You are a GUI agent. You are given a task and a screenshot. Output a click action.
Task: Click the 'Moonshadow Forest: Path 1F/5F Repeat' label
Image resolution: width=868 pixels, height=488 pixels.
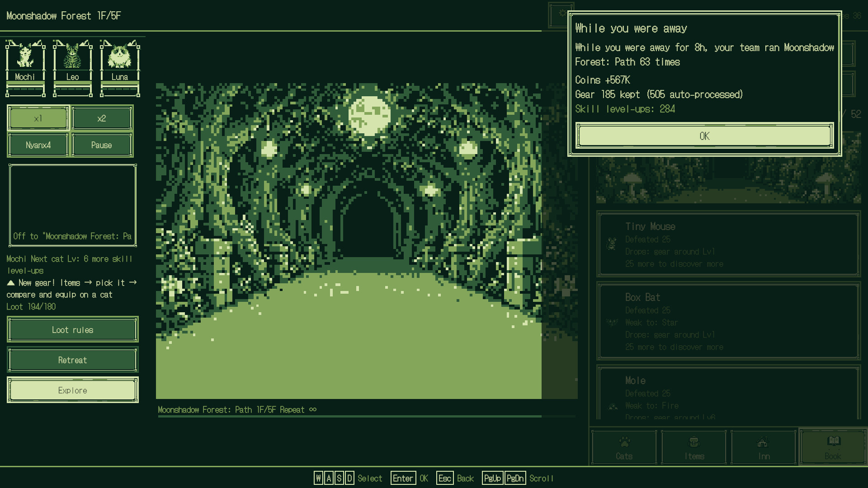click(x=237, y=410)
